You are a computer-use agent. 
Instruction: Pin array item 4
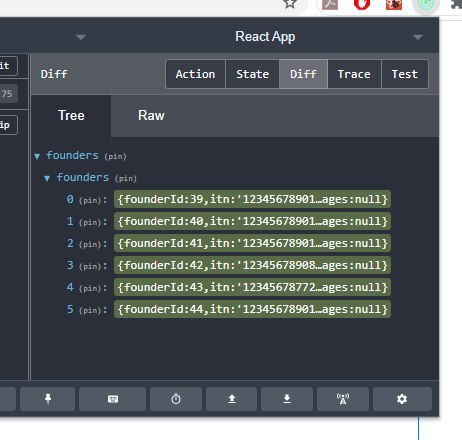pos(90,288)
